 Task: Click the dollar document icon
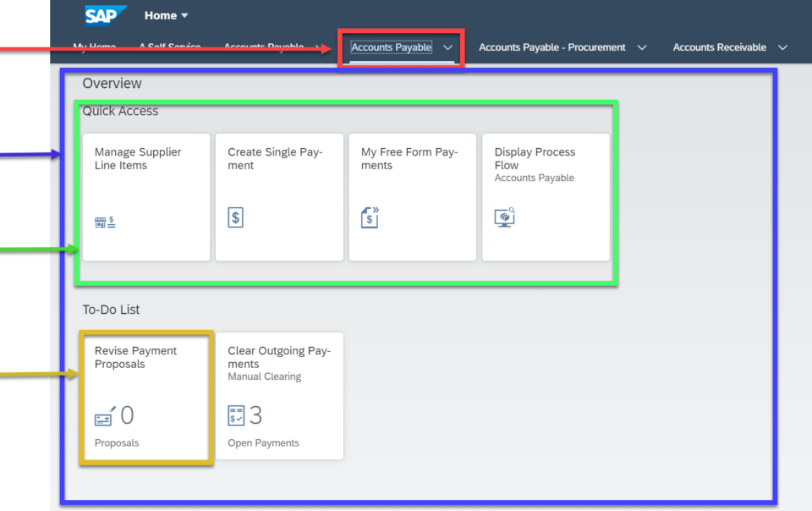click(236, 217)
